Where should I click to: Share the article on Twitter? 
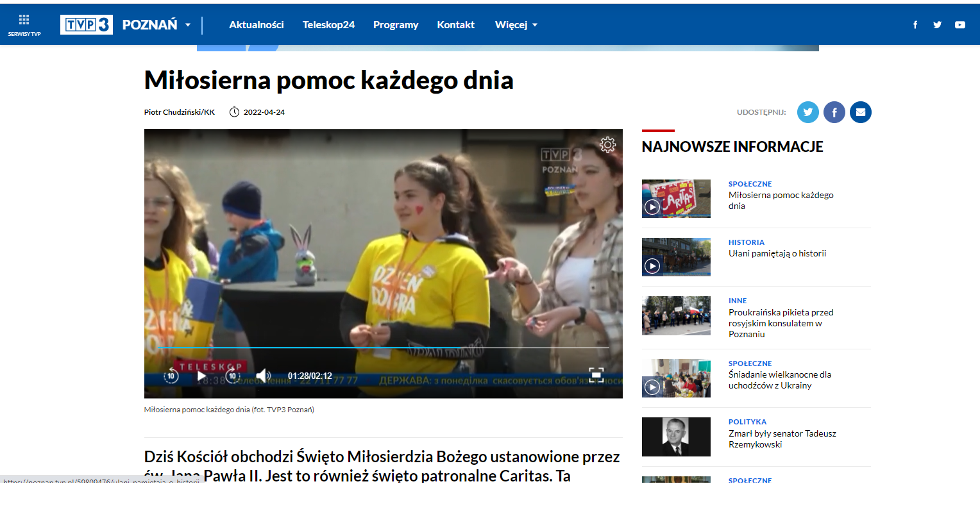(808, 112)
